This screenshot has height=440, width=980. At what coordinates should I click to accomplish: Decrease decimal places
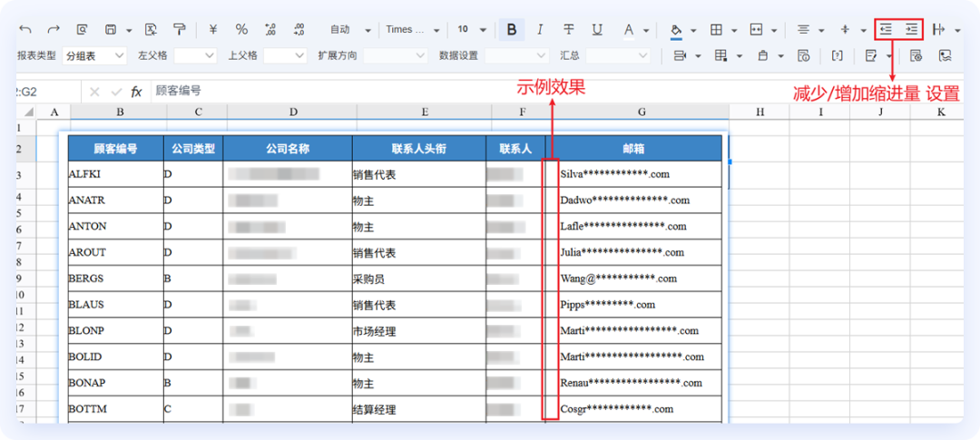pos(299,29)
